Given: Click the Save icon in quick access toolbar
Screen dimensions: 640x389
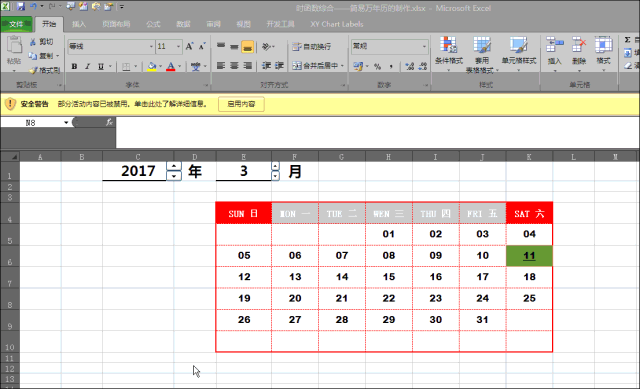Looking at the screenshot, I should coord(20,6).
